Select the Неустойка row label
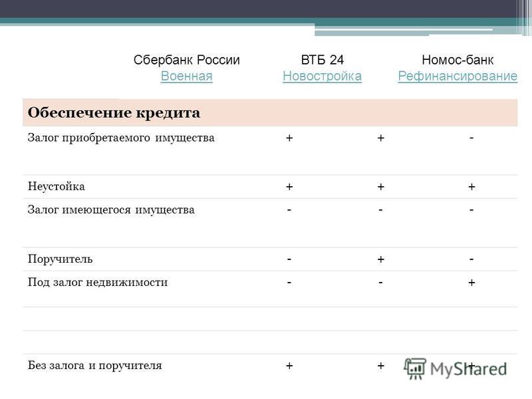 pyautogui.click(x=57, y=186)
